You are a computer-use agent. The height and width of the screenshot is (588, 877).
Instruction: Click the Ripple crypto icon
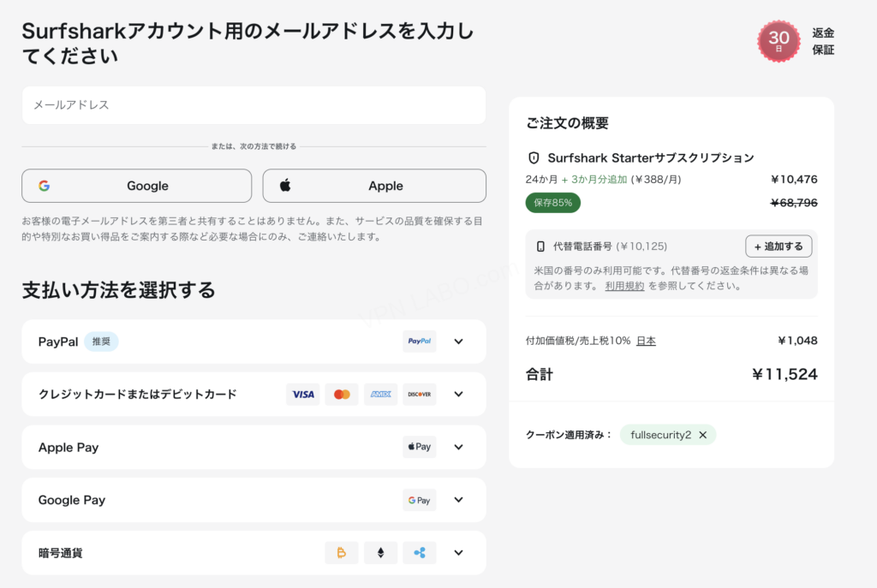click(x=420, y=553)
